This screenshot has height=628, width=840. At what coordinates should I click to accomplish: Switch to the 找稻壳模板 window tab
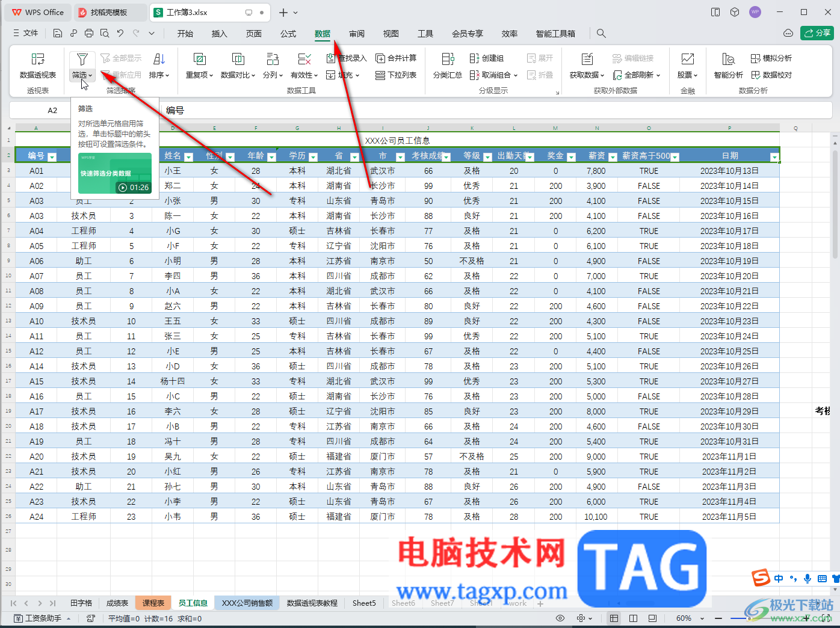coord(109,12)
